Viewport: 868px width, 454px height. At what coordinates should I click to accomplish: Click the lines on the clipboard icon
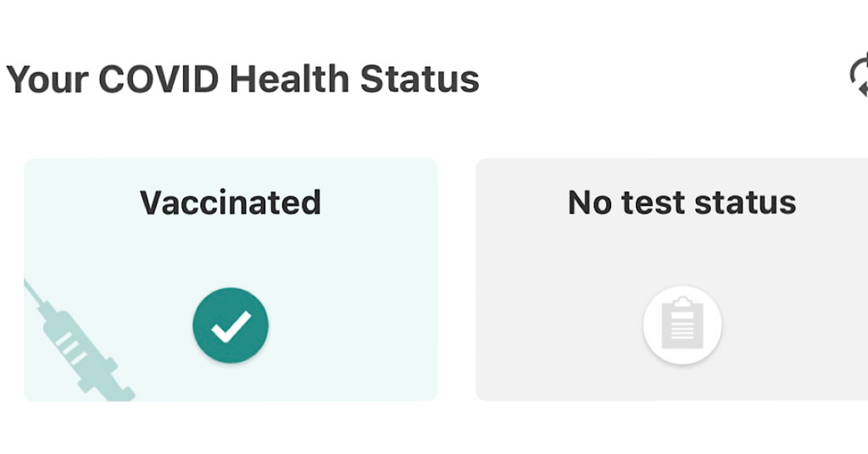(x=682, y=326)
